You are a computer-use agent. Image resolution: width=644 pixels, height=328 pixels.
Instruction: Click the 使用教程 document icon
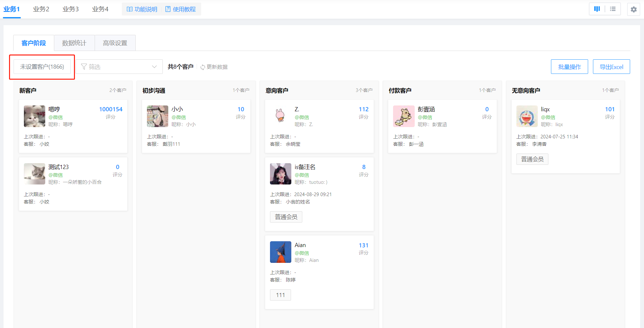pos(168,9)
